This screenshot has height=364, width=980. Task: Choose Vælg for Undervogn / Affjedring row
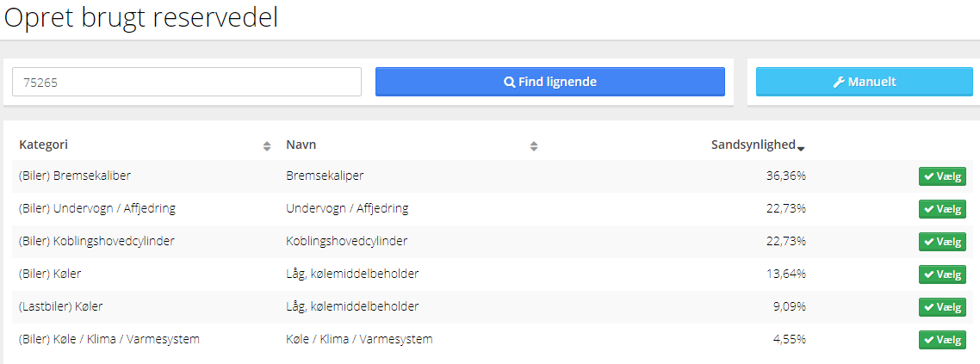point(942,209)
